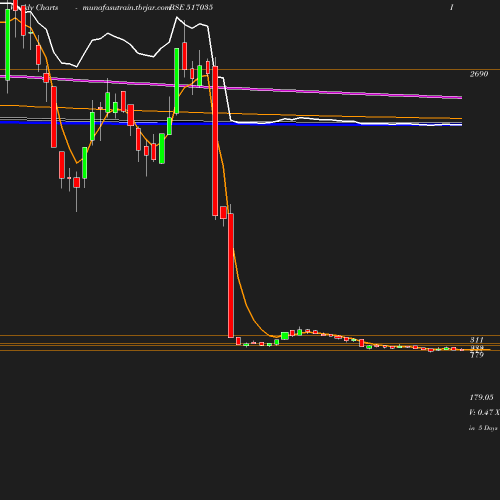Click the 179.05 last price value
This screenshot has width=500, height=500.
point(481,397)
